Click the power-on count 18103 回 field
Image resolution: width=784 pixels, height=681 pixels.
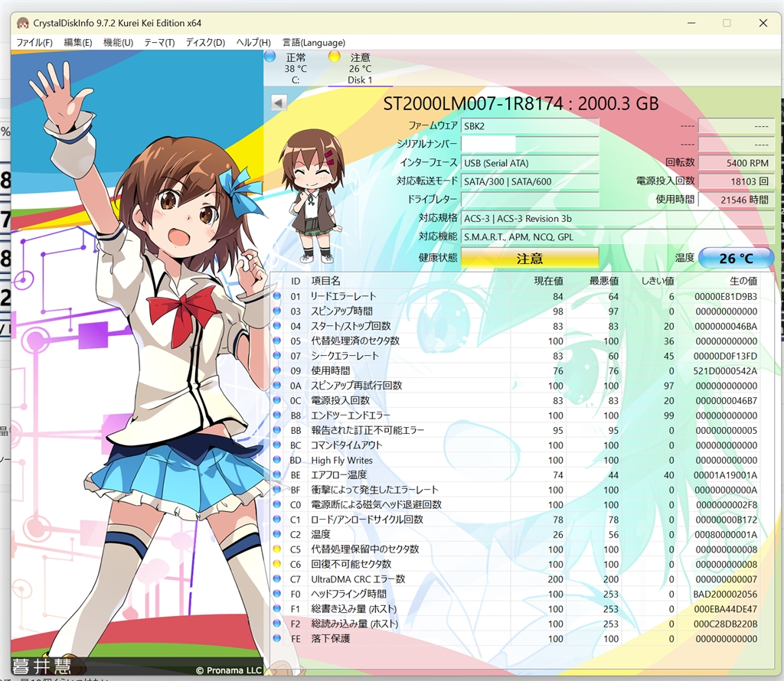736,181
